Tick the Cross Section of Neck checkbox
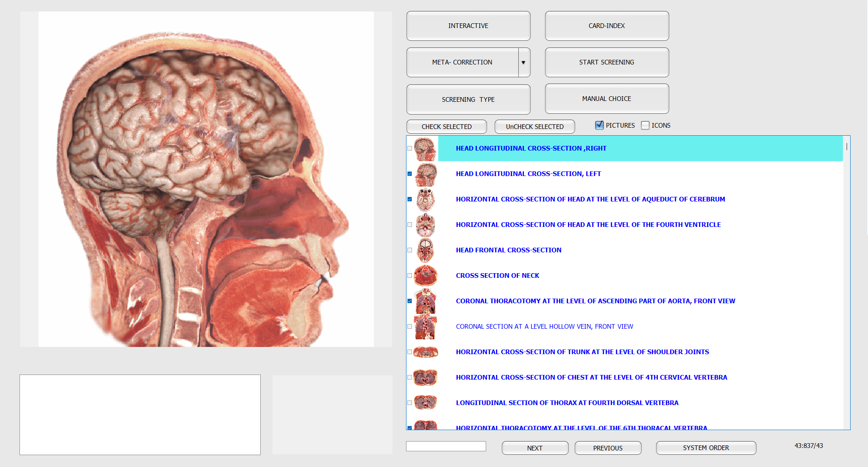This screenshot has height=467, width=868. point(410,276)
